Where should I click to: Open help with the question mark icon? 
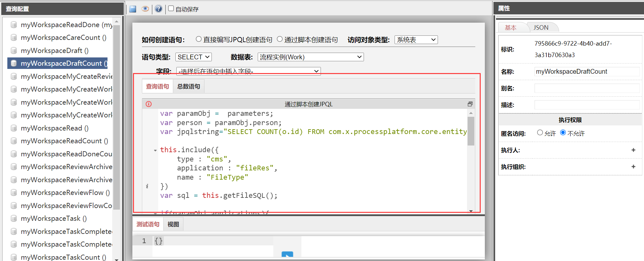pyautogui.click(x=159, y=9)
